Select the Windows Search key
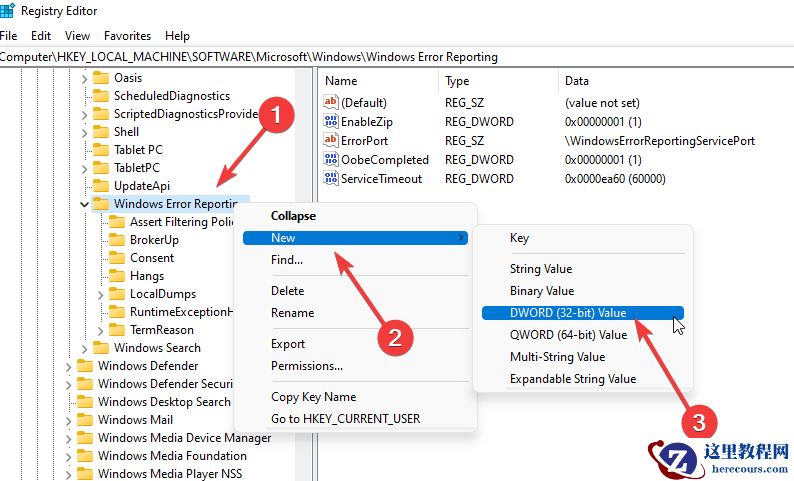Image resolution: width=794 pixels, height=481 pixels. [x=156, y=348]
